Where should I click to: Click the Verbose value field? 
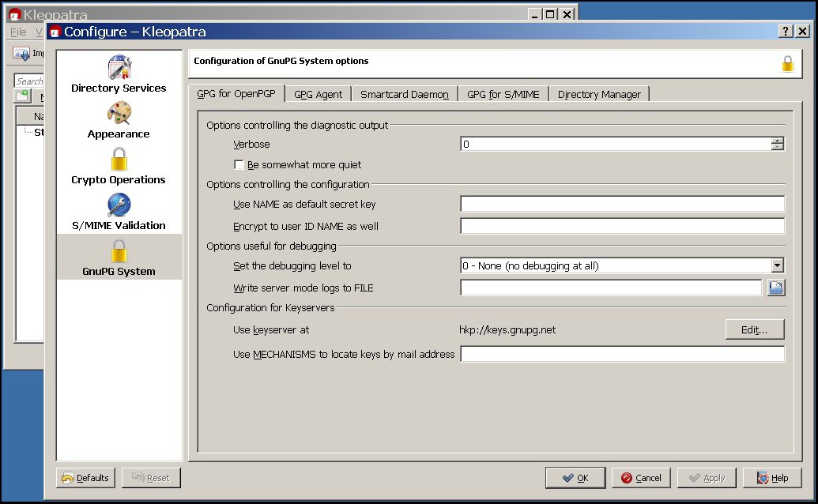click(616, 144)
